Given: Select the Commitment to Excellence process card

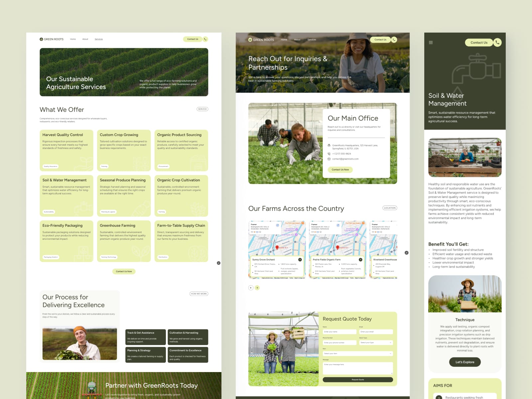Looking at the screenshot, I should tap(188, 355).
